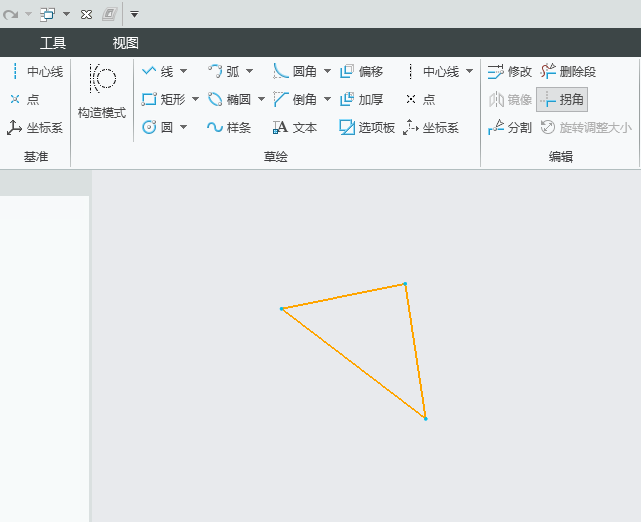Expand the 圆 circle dropdown arrow
The width and height of the screenshot is (641, 522).
pos(184,127)
